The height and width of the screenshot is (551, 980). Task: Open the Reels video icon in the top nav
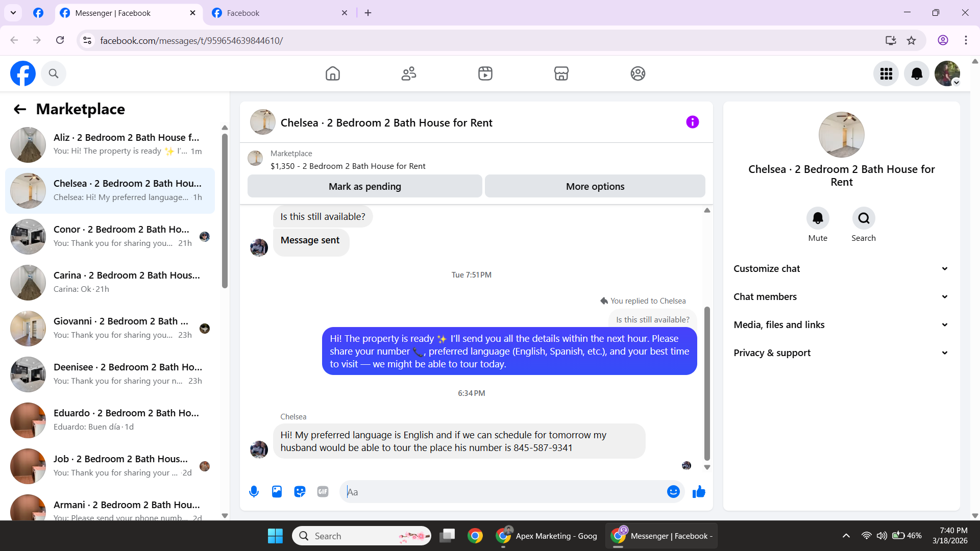(x=485, y=73)
